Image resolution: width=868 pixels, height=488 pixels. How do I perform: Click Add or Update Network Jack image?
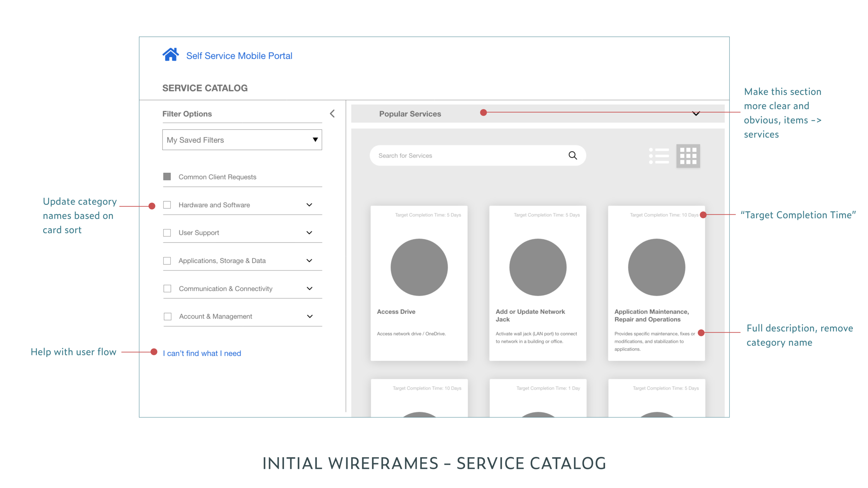[537, 267]
